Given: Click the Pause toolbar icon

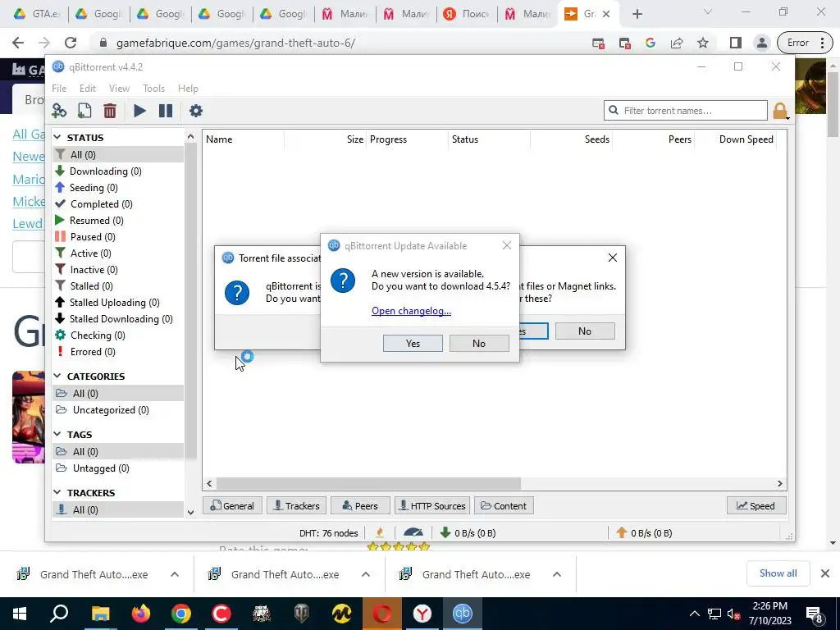Looking at the screenshot, I should [166, 111].
